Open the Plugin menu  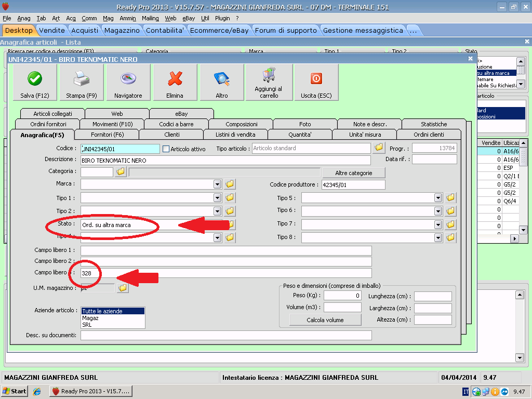(x=222, y=18)
